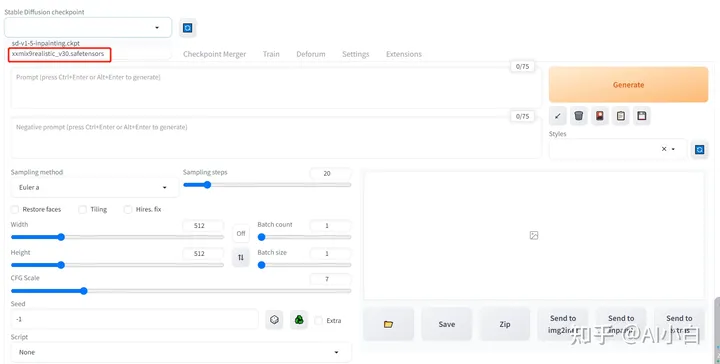Click Send to img2img button
The height and width of the screenshot is (364, 720).
[x=563, y=324]
